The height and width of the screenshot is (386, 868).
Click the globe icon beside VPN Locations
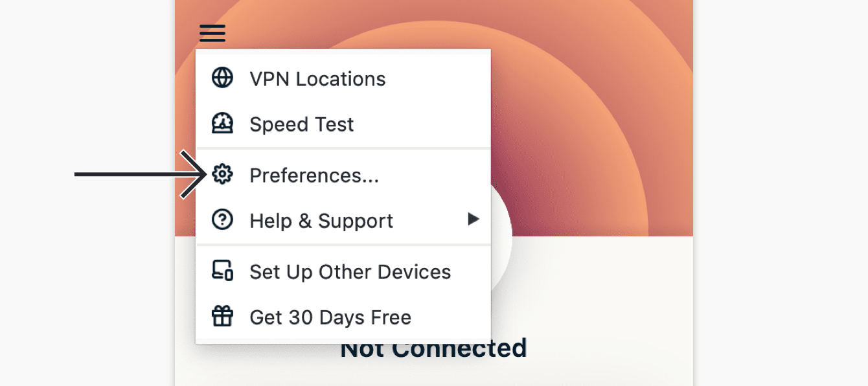click(x=223, y=78)
